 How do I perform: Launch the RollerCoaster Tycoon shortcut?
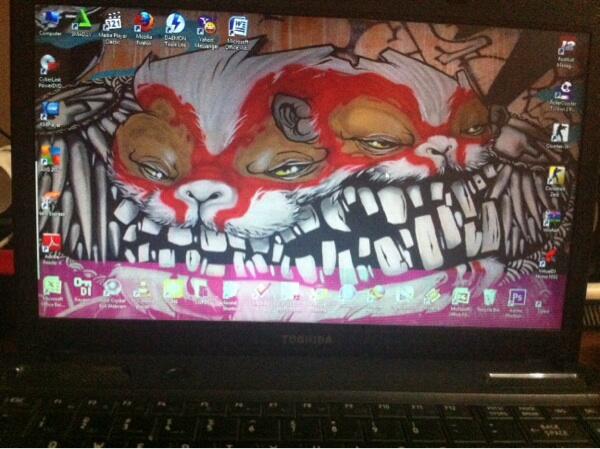coord(565,96)
